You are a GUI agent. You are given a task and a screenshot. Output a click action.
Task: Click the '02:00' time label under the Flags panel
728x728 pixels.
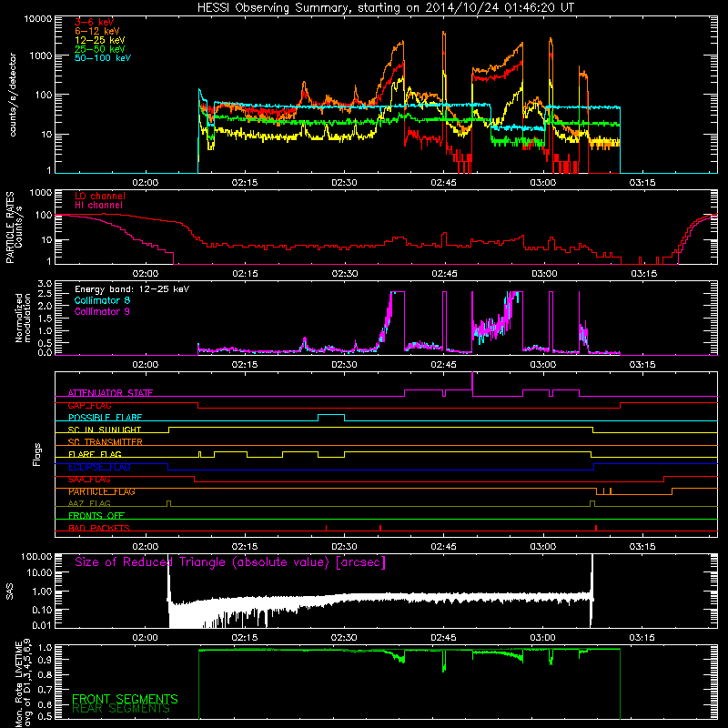tap(146, 547)
